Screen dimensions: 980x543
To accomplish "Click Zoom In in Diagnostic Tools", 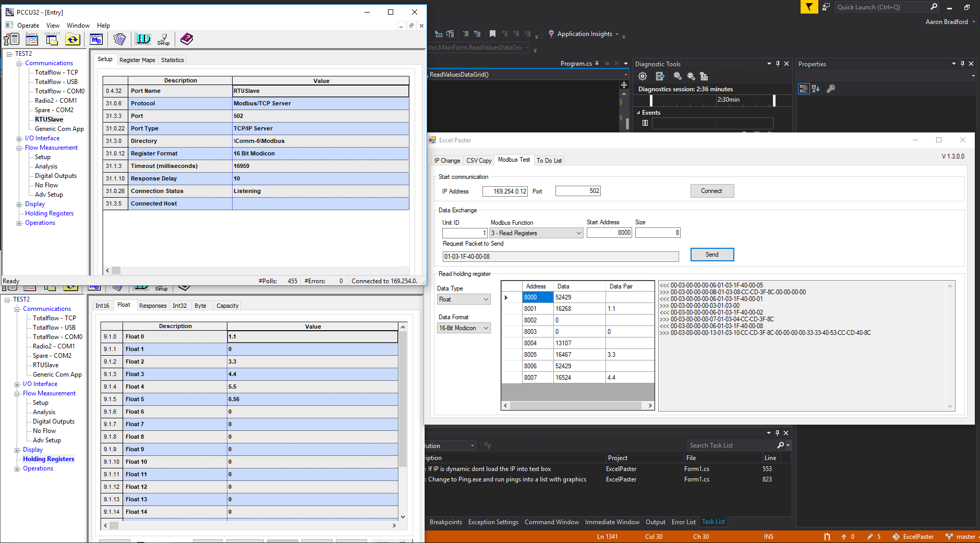I will click(677, 76).
